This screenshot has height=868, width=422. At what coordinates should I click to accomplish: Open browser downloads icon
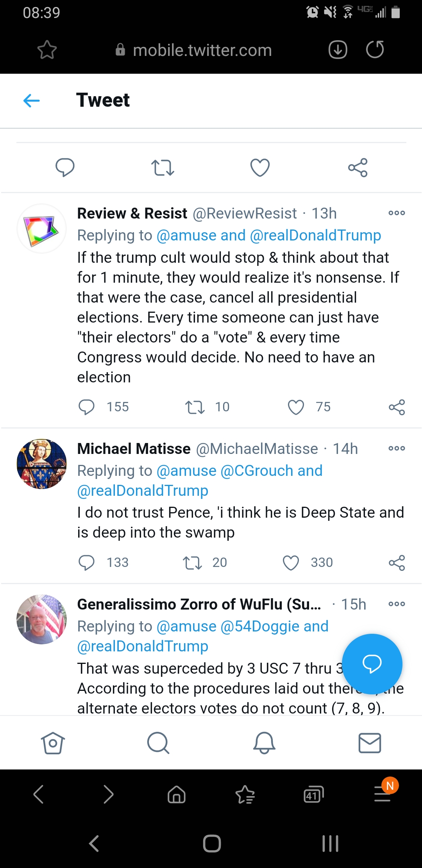(338, 50)
